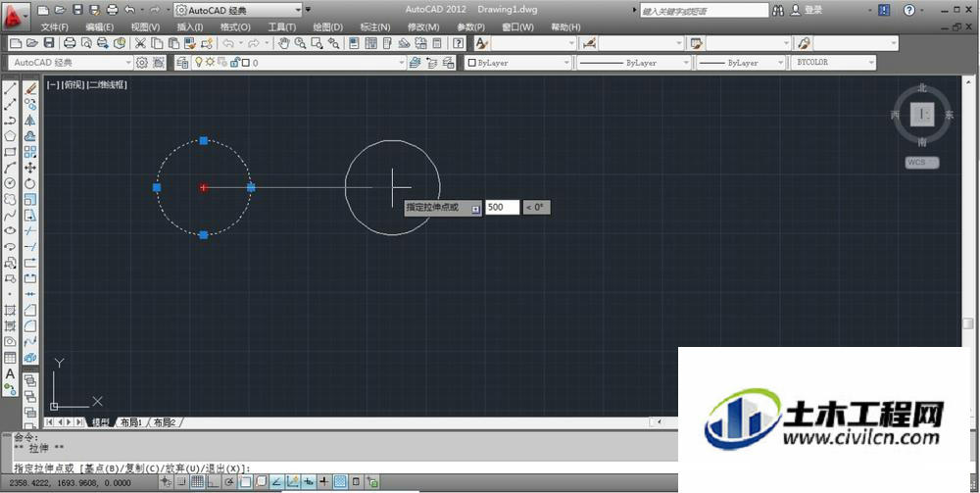Select the Scale modify tool
Screen dimensions: 980x493
point(30,199)
